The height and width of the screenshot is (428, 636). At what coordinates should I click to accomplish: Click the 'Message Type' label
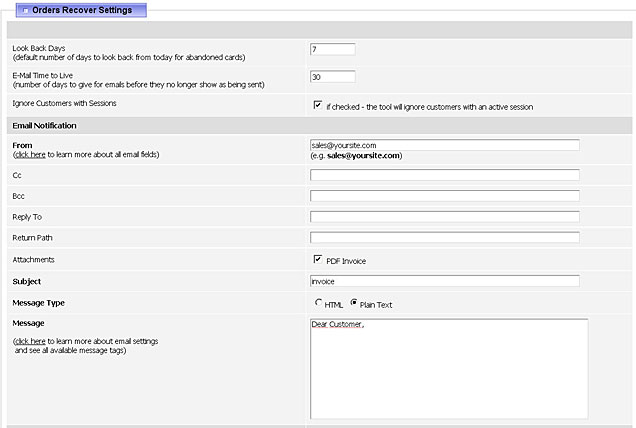(x=39, y=303)
